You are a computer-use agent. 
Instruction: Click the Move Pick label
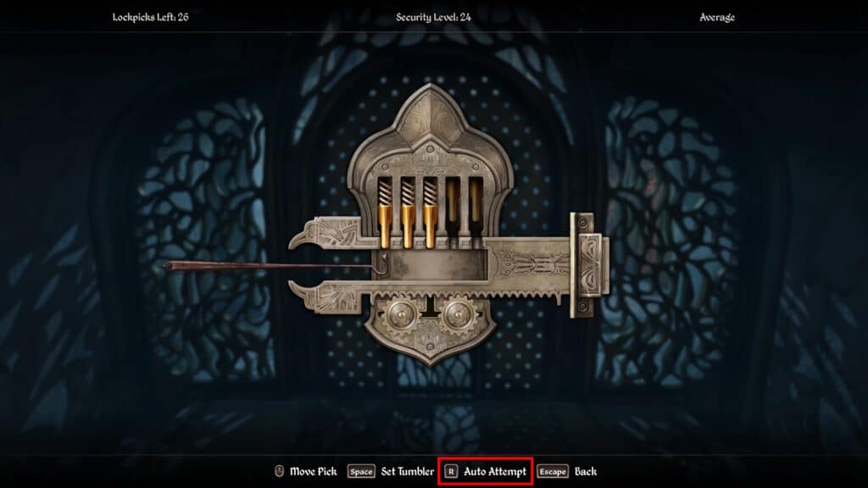[x=314, y=472]
